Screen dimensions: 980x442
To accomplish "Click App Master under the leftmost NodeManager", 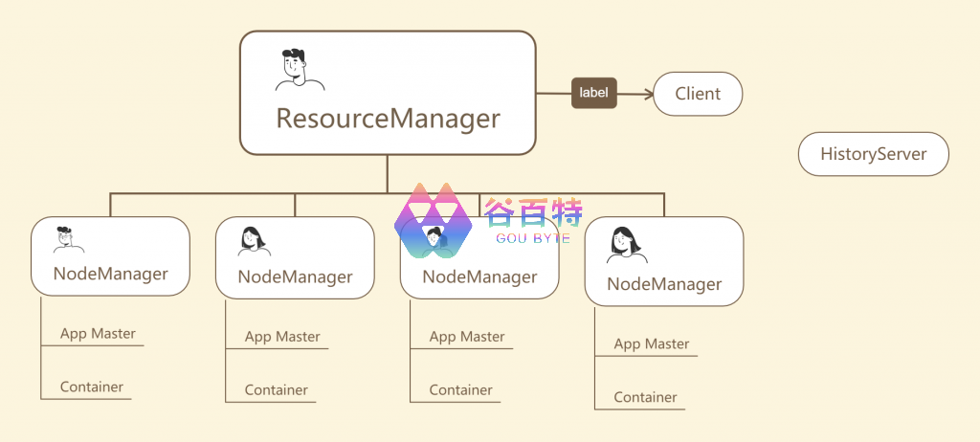I will pos(98,334).
